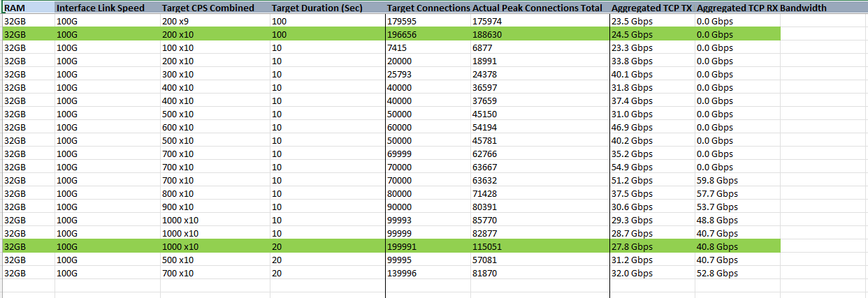Select the 600 x10 CPS cell
The height and width of the screenshot is (298, 868).
(215, 127)
